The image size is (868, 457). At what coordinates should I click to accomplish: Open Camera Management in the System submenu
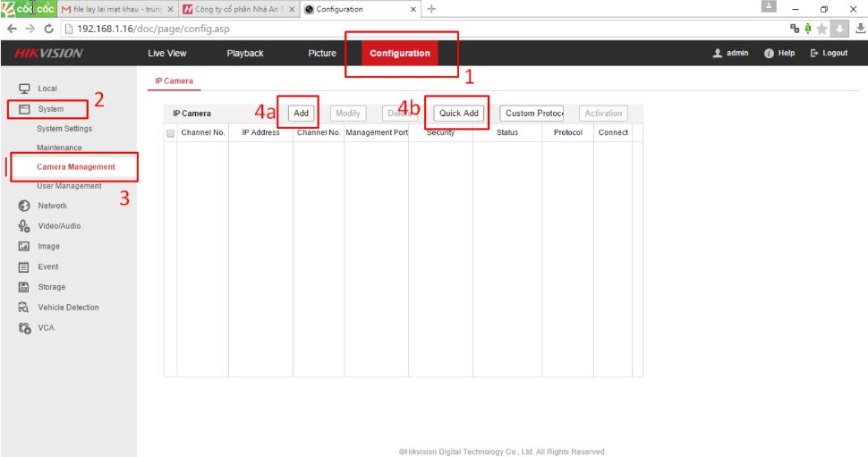click(x=75, y=167)
